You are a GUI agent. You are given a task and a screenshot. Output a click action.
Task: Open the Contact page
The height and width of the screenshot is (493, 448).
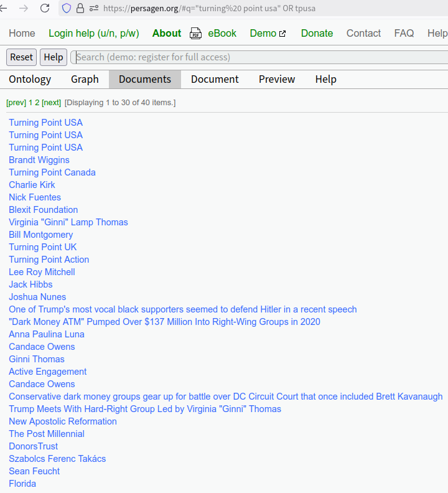363,34
